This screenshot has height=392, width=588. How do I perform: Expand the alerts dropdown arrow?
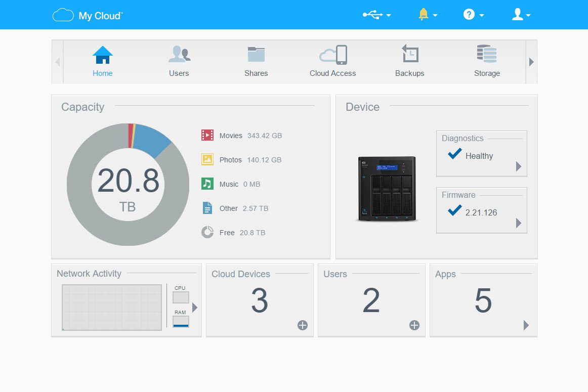click(435, 15)
